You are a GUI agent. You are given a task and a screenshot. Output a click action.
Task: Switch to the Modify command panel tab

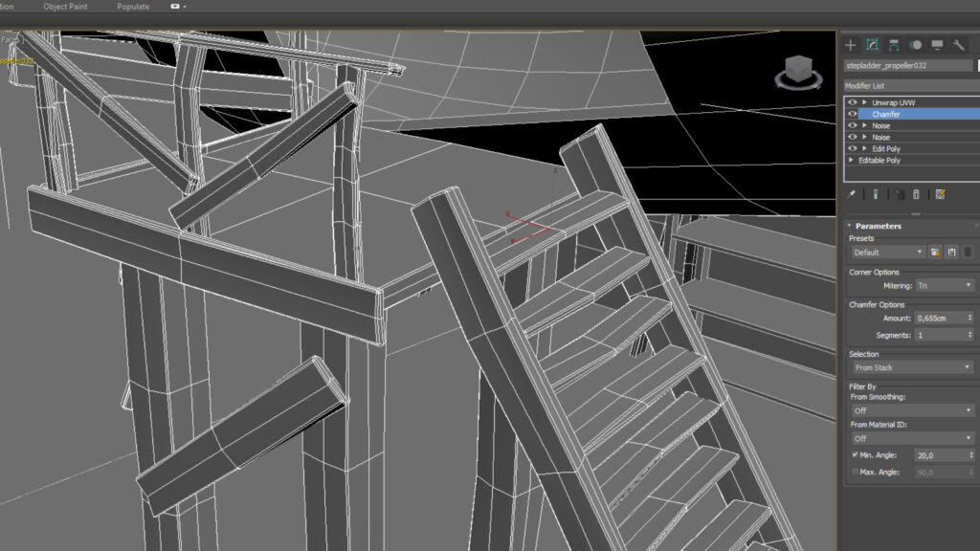872,45
